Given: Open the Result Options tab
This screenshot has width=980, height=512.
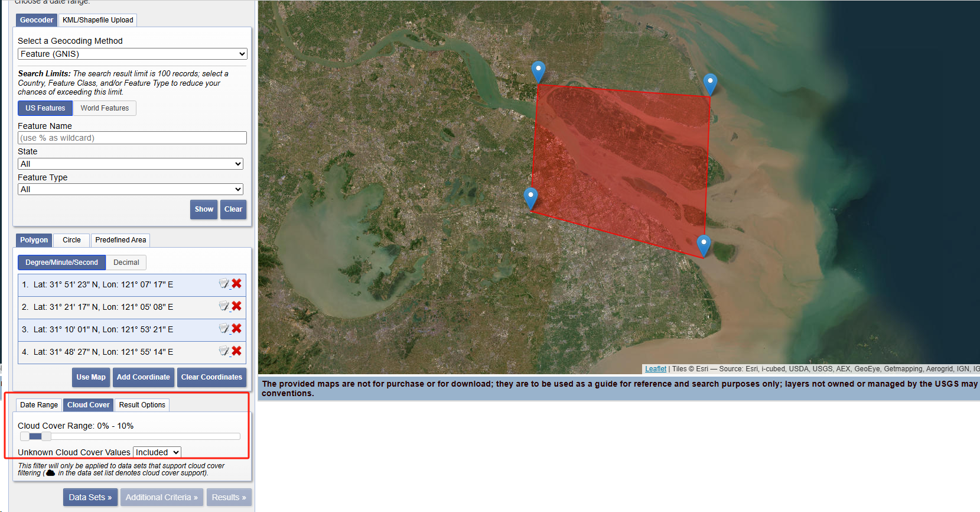Looking at the screenshot, I should [142, 405].
